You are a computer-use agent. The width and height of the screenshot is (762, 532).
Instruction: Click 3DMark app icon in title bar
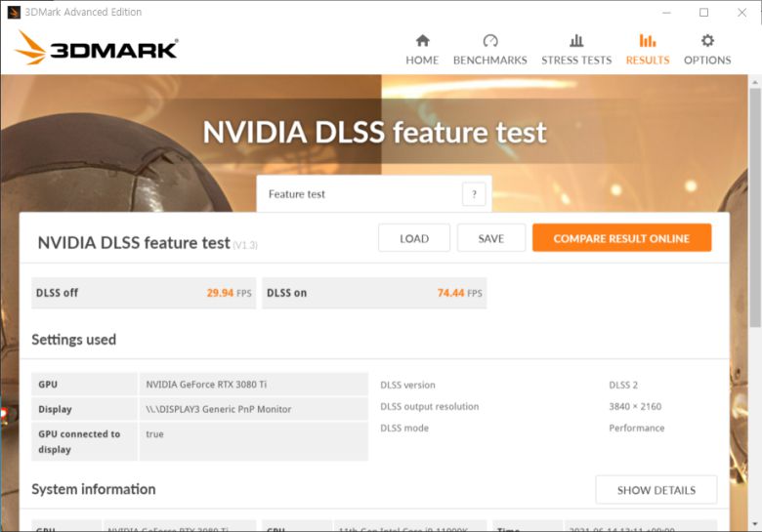14,13
